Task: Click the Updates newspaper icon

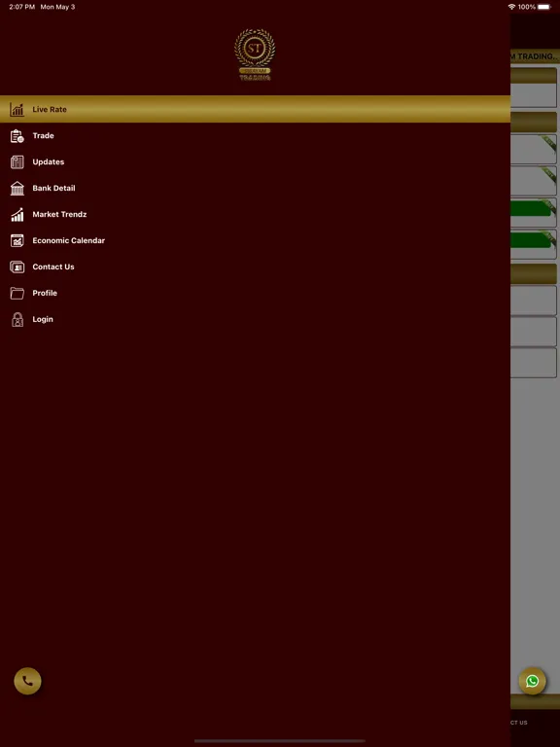Action: pyautogui.click(x=17, y=162)
